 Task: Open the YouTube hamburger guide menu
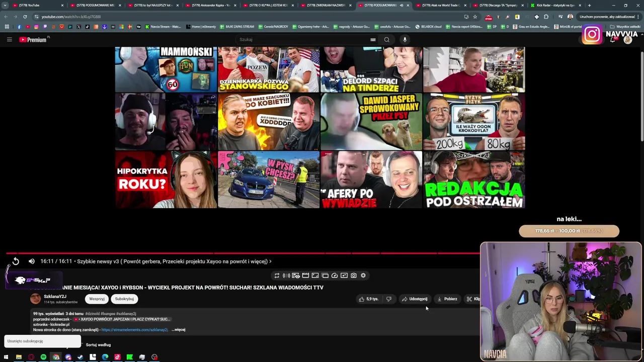[x=9, y=39]
